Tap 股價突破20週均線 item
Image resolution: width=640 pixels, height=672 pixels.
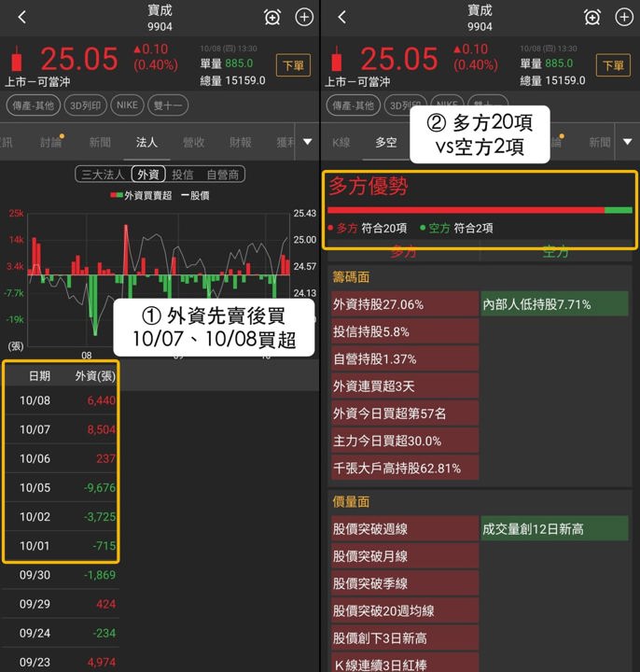[404, 610]
